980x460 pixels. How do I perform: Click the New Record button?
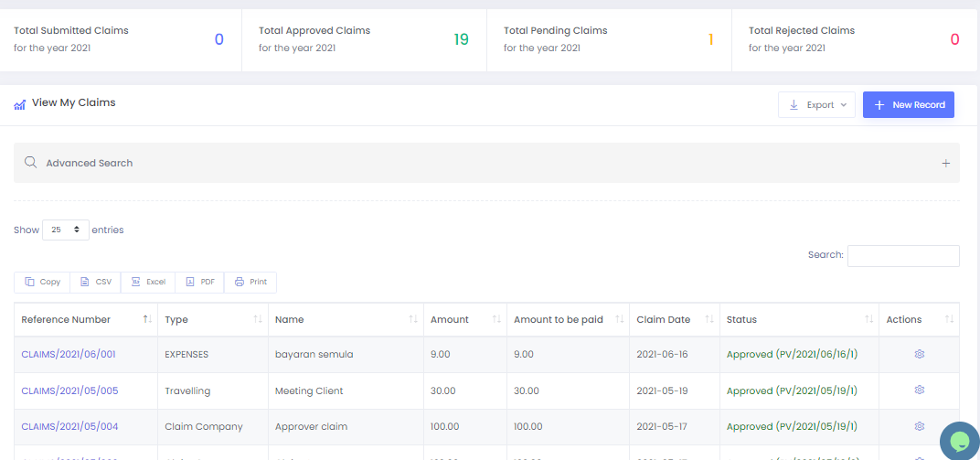tap(909, 105)
